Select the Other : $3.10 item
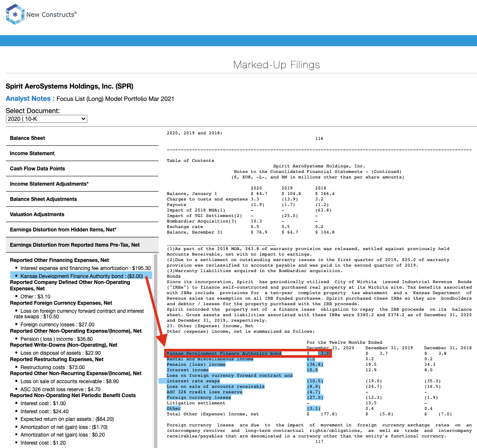 point(35,297)
